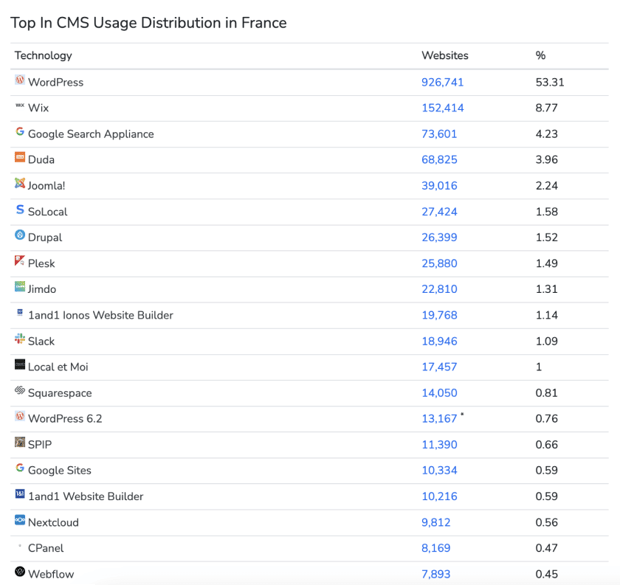The height and width of the screenshot is (585, 620).
Task: Select the Joomla! technology name
Action: 46,186
